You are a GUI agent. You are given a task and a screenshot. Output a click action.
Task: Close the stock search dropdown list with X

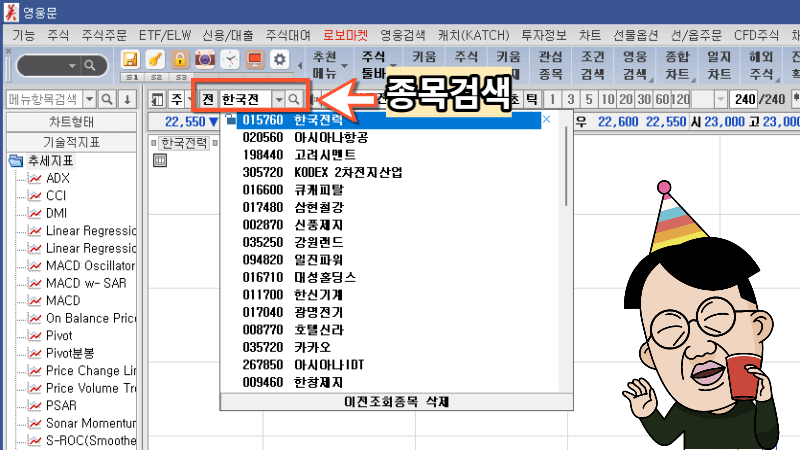[546, 119]
